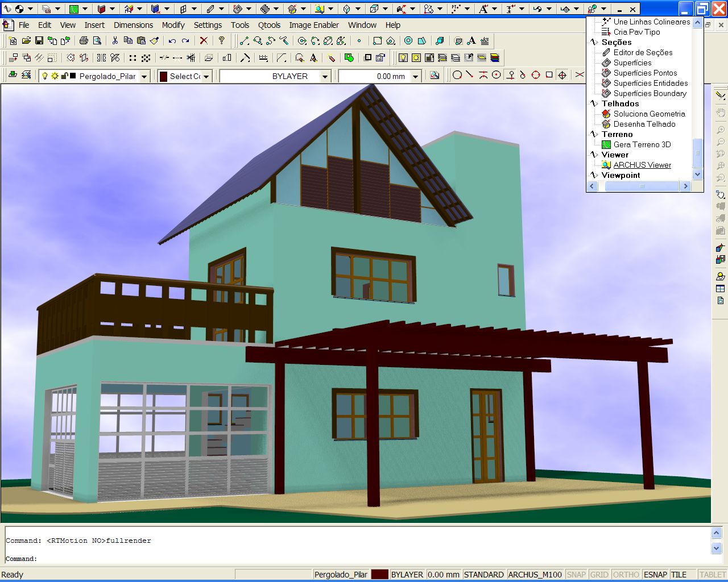
Task: Select the Quadrant entity snap icon
Action: (536, 75)
